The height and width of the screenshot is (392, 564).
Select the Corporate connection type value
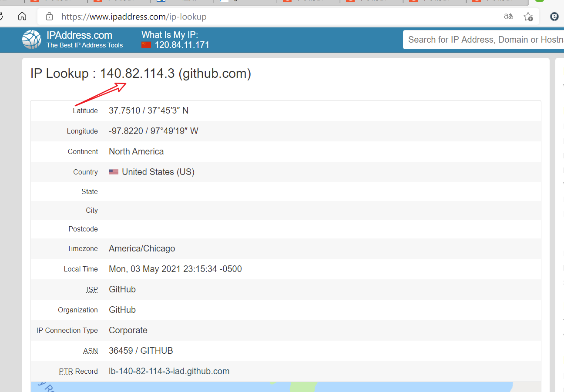(x=128, y=330)
